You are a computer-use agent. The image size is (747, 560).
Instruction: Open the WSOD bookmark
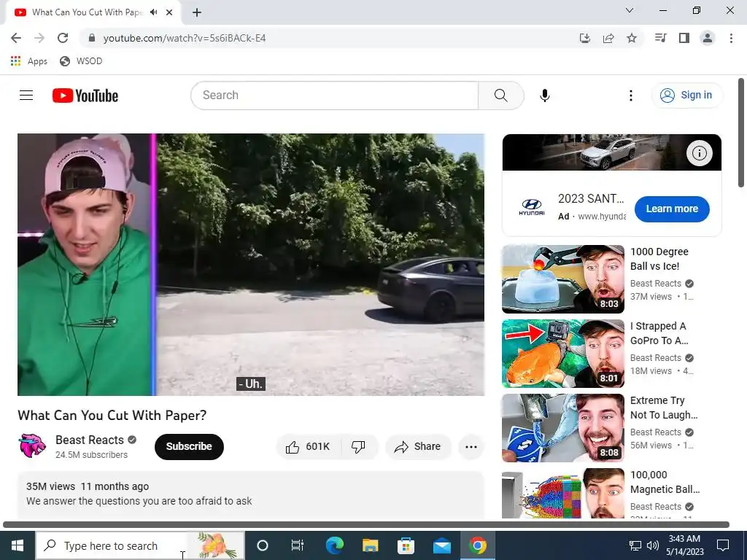pos(81,61)
